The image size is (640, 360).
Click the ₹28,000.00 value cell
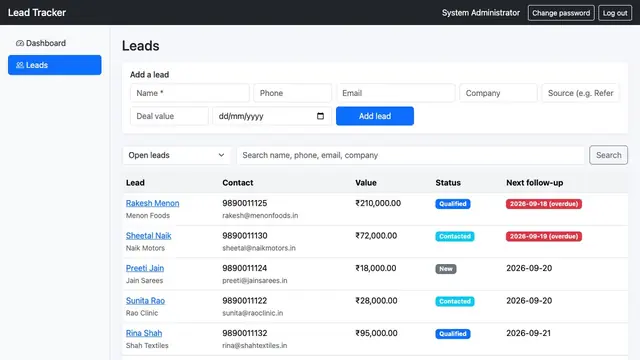(x=376, y=301)
